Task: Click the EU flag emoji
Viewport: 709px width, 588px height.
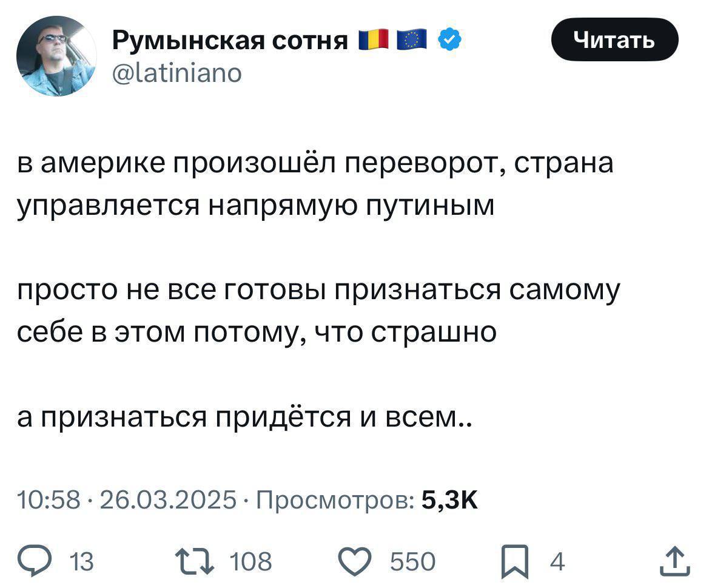Action: [x=412, y=41]
